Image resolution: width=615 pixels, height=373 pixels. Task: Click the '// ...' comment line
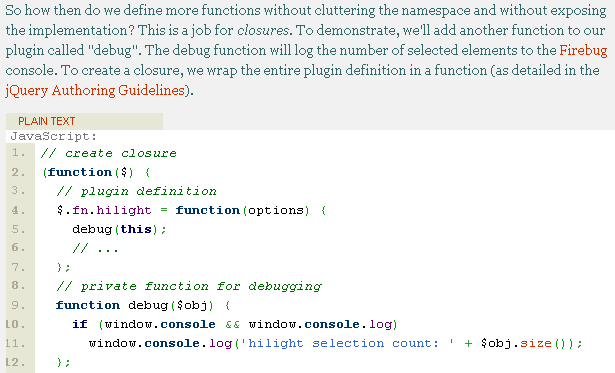coord(95,248)
